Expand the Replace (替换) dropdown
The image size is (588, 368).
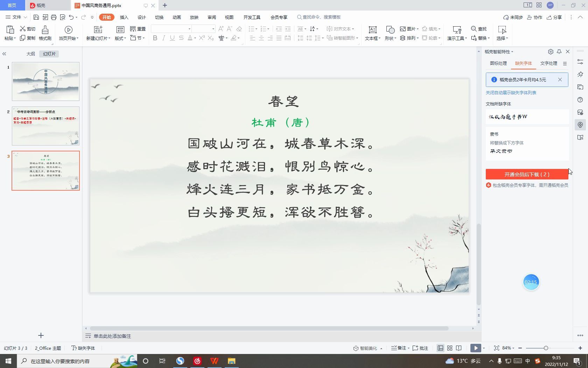coord(489,38)
